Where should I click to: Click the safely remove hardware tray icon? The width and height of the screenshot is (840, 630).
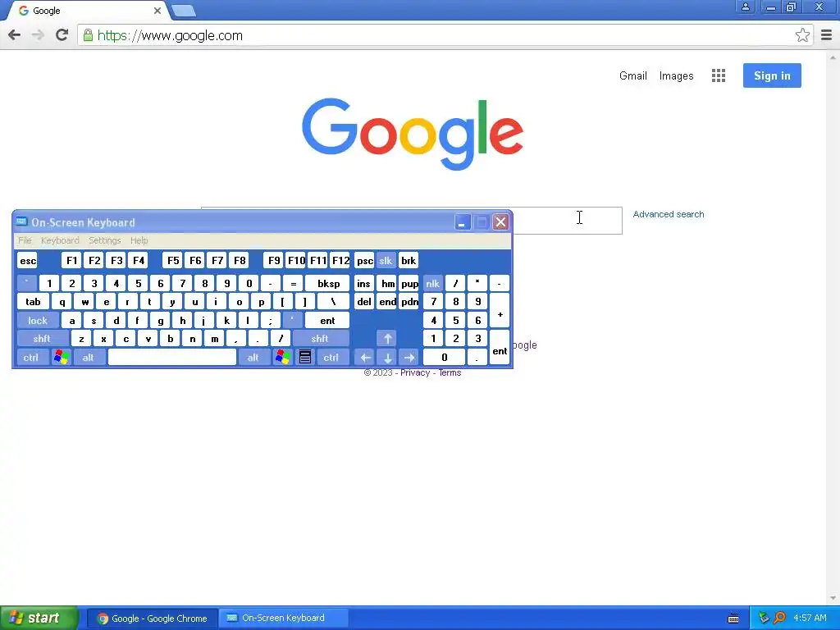click(764, 619)
